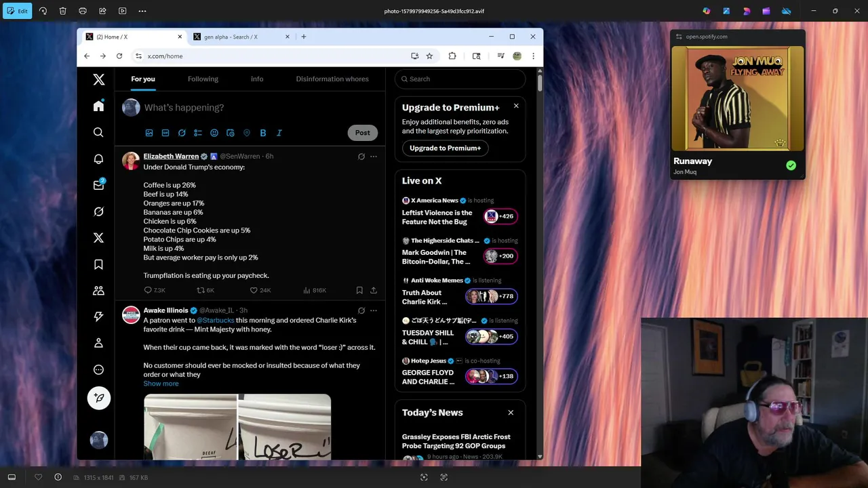
Task: Delete the photo with the trash icon
Action: [63, 11]
